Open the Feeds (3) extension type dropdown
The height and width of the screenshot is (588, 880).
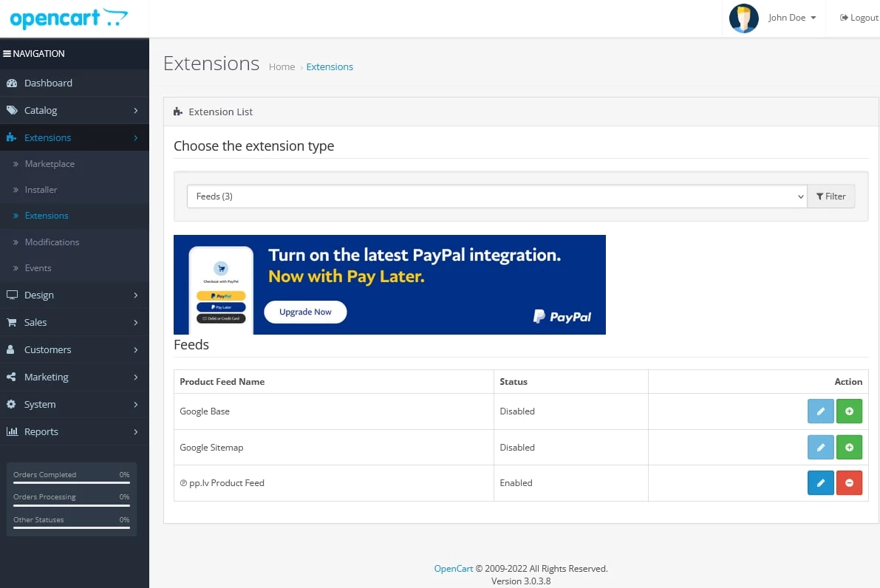coord(496,196)
